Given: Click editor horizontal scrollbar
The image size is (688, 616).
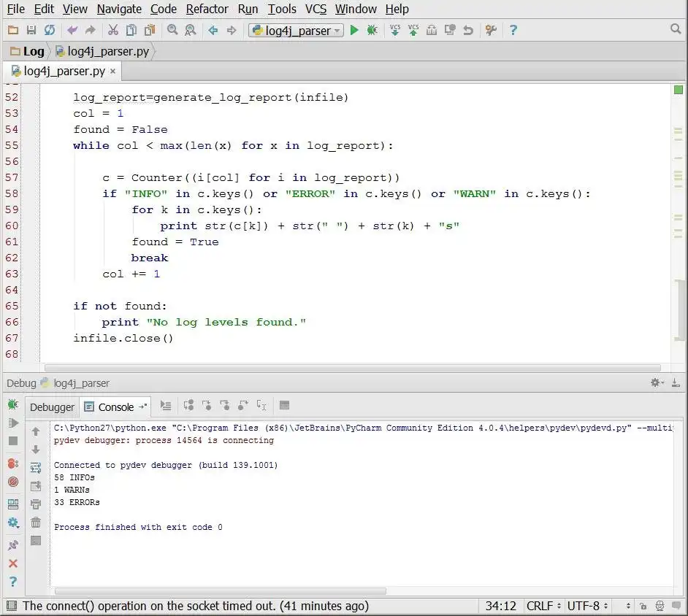Looking at the screenshot, I should pyautogui.click(x=352, y=368).
